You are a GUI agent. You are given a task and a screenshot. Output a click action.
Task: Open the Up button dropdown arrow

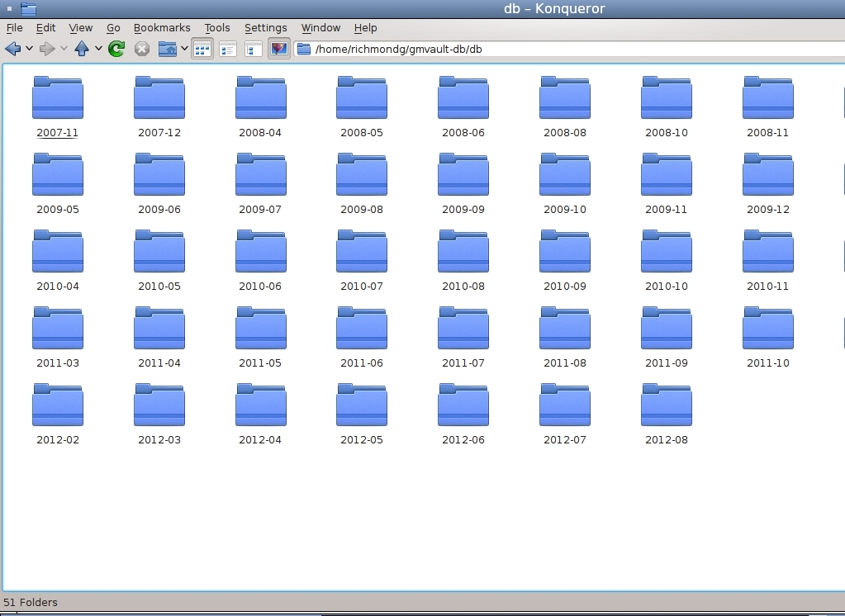pos(98,49)
